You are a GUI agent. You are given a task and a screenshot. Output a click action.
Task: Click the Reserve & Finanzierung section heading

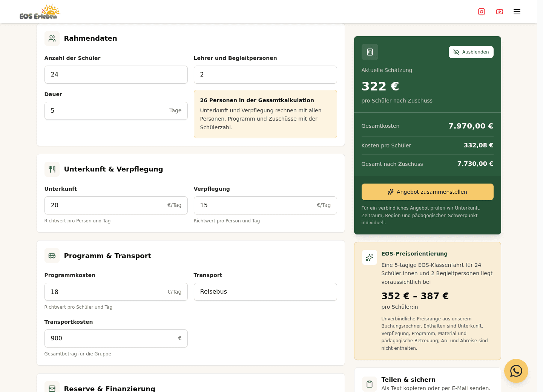pyautogui.click(x=110, y=388)
